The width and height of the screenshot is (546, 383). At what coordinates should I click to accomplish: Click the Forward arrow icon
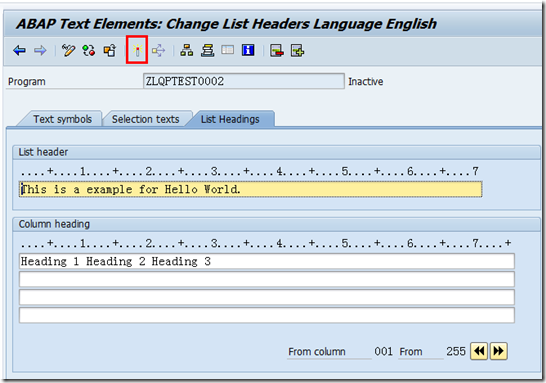40,51
